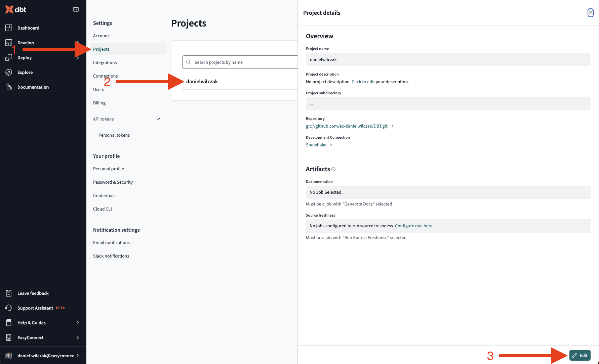This screenshot has height=364, width=599.
Task: Click the dbt logo in the sidebar
Action: 16,9
